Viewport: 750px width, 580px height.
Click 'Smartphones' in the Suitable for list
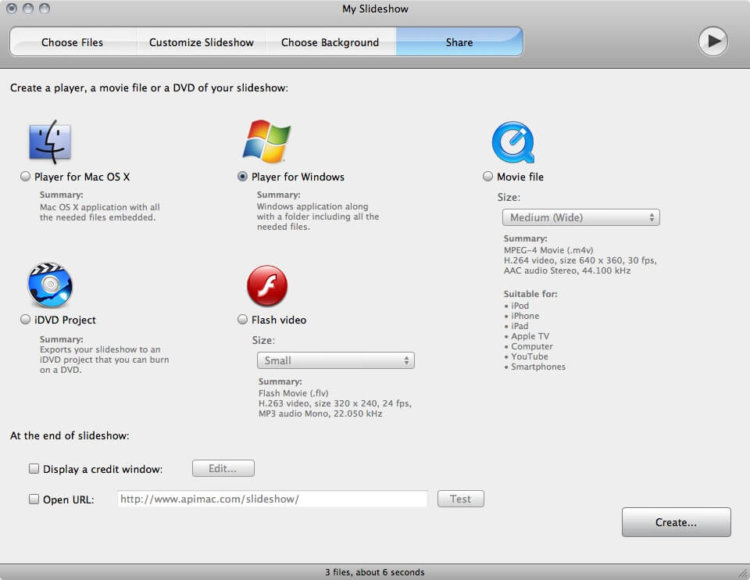[538, 367]
